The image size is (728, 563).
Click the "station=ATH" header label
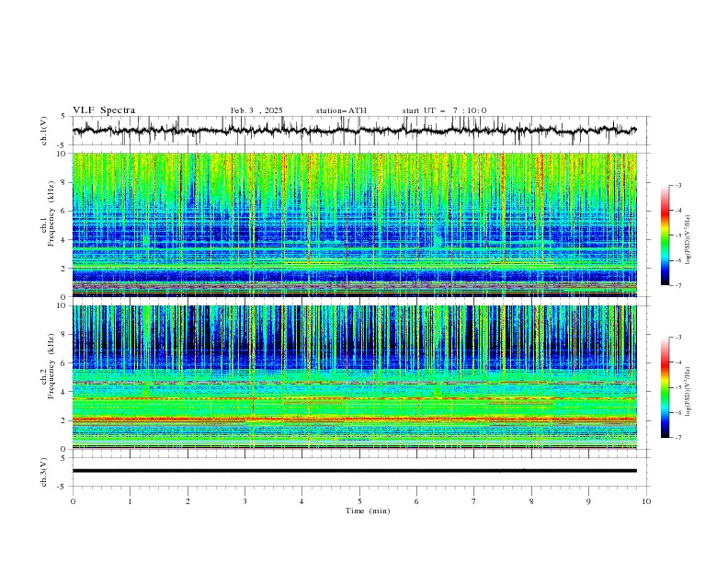[x=341, y=110]
